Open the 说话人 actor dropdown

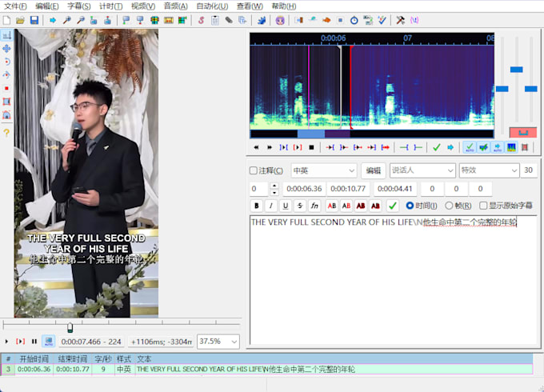pos(422,170)
